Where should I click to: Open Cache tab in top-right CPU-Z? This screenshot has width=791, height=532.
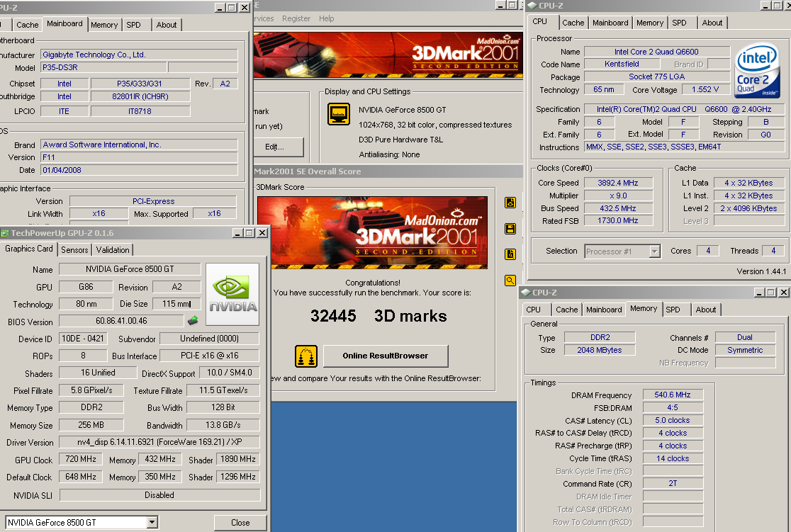[x=573, y=23]
